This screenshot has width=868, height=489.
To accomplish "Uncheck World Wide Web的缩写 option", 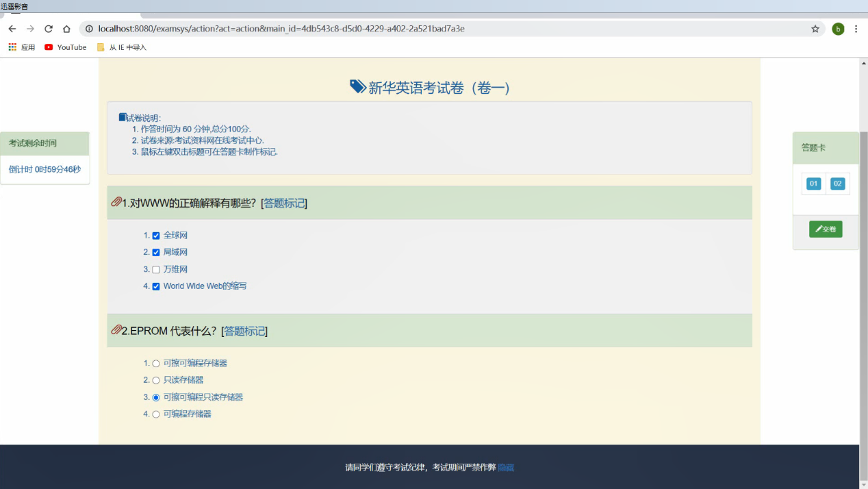I will (156, 286).
